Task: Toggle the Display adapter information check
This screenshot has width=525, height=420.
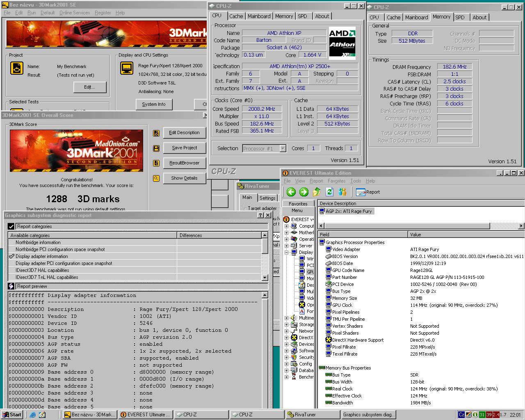Action: coord(12,256)
